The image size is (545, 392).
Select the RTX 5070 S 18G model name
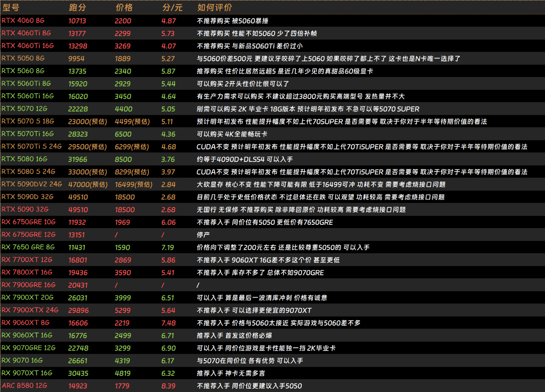(28, 121)
